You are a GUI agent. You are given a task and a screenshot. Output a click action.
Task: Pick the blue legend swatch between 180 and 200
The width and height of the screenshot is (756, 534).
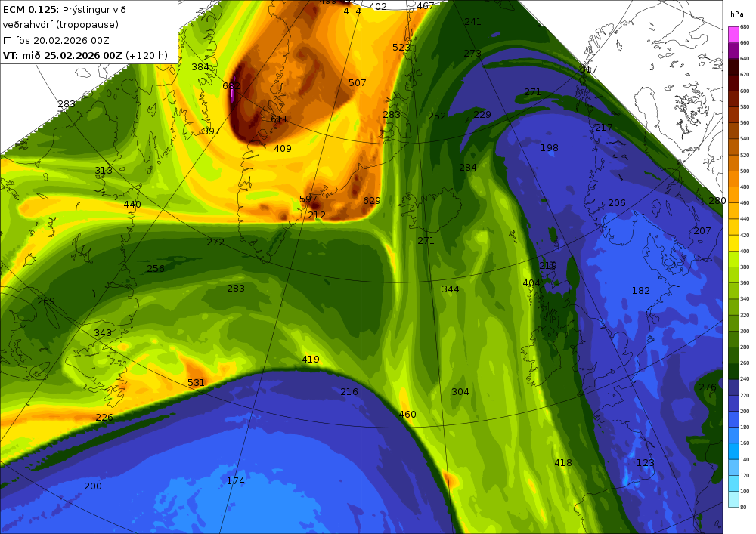coord(733,419)
